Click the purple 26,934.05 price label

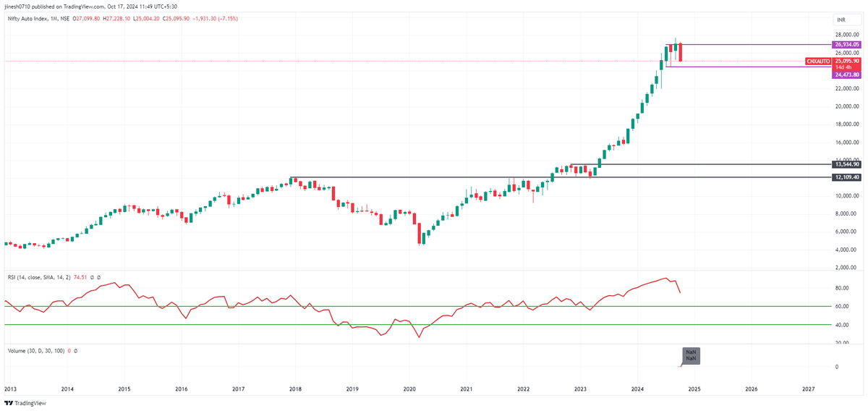pyautogui.click(x=846, y=44)
